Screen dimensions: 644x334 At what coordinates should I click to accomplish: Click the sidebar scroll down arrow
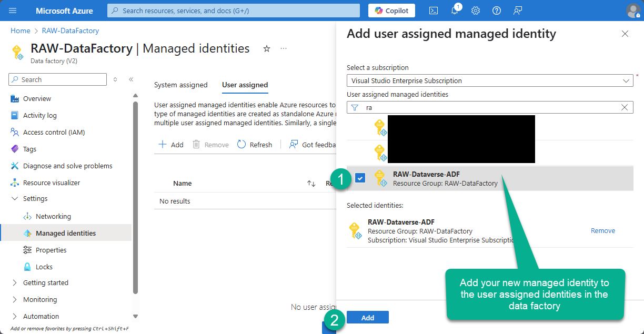(135, 316)
